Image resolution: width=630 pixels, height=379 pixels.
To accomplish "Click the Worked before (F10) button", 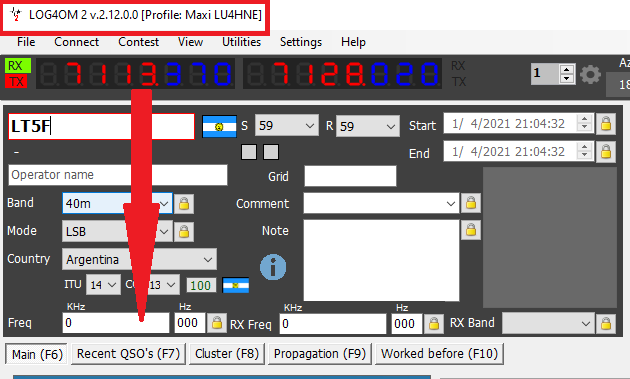I will click(x=440, y=354).
